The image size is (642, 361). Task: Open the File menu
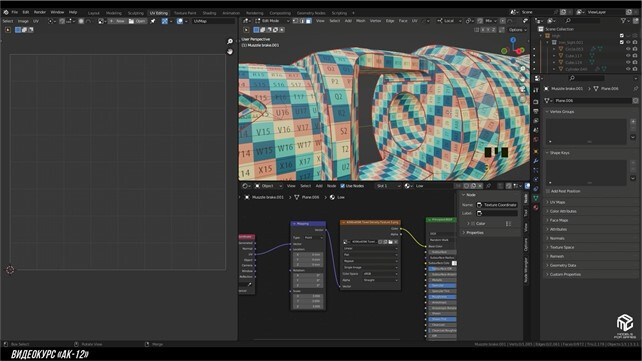coord(15,12)
